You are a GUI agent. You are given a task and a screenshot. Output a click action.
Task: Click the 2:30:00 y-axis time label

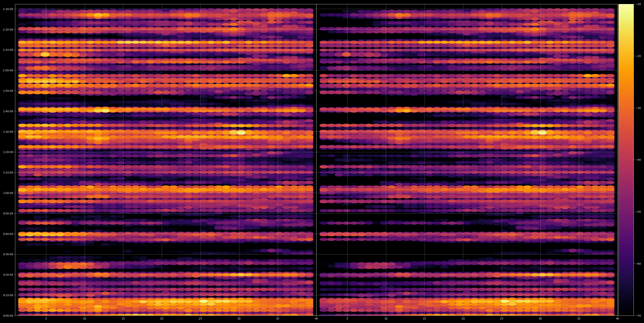(8, 9)
